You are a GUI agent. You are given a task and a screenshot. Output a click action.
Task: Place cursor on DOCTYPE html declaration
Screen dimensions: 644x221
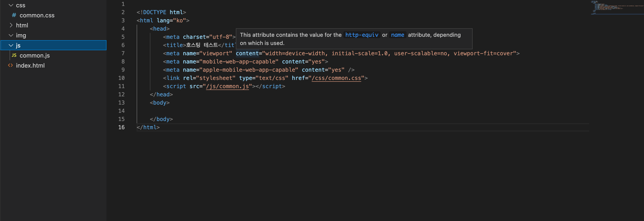click(161, 12)
